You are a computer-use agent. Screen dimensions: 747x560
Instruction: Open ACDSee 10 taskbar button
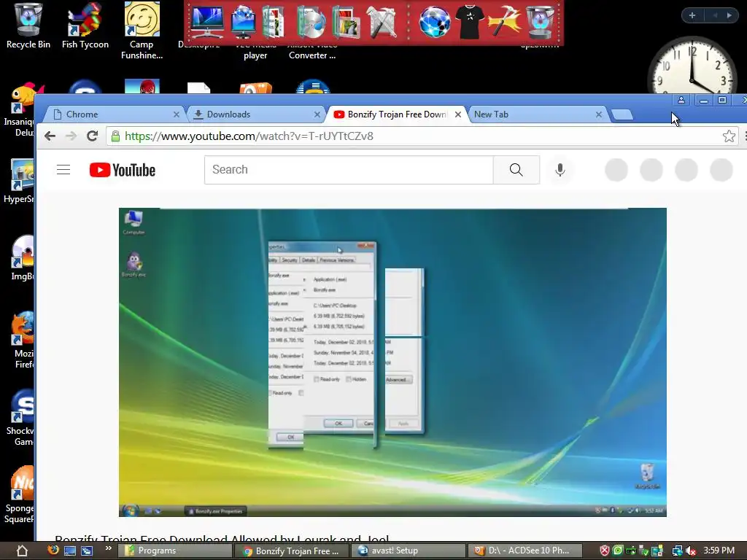coord(526,551)
